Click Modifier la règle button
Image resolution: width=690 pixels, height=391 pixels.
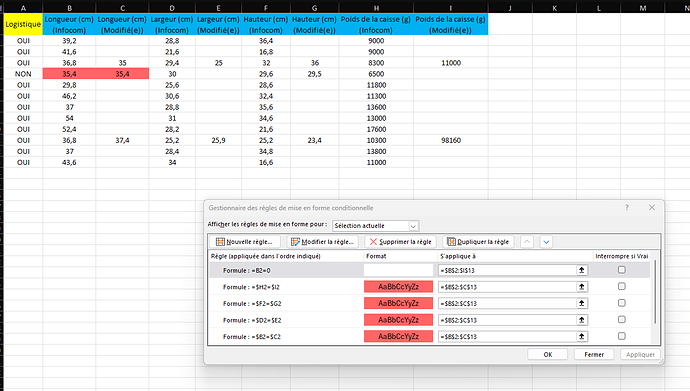pyautogui.click(x=322, y=241)
